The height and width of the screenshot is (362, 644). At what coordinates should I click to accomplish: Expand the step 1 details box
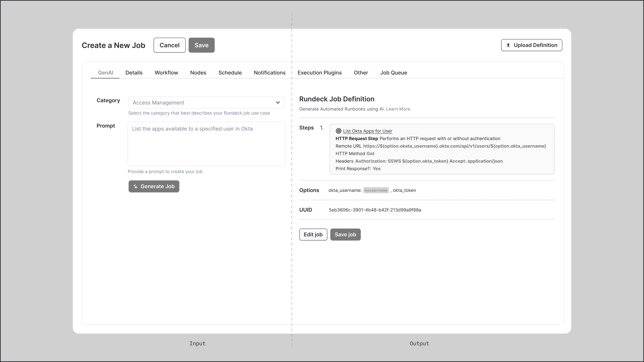click(x=442, y=149)
